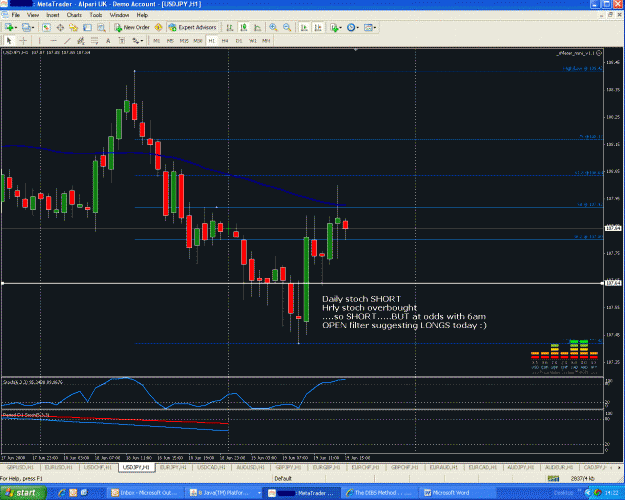The width and height of the screenshot is (625, 500).
Task: Open the Profiles toolbar icon
Action: pos(26,27)
